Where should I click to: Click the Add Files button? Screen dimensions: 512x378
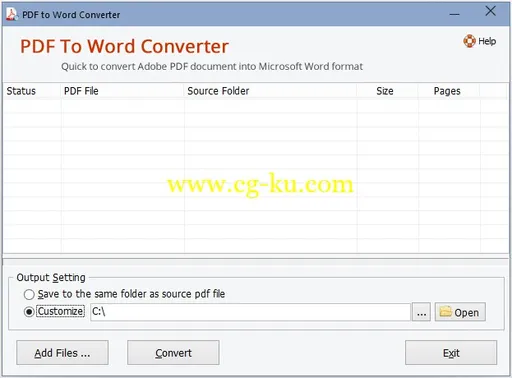click(x=62, y=353)
